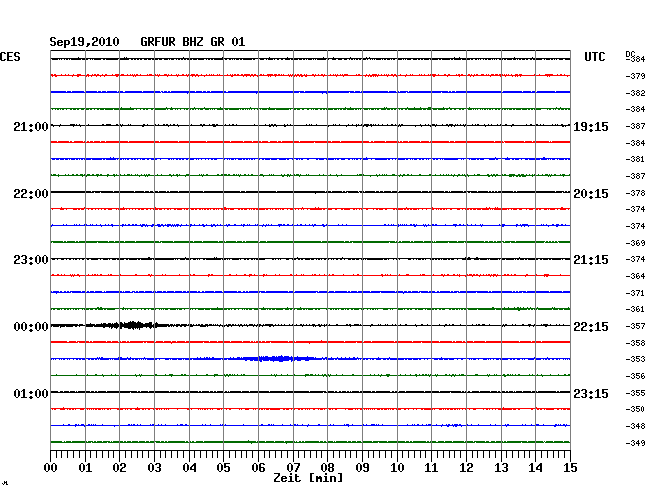Click the DC offset value -364
This screenshot has height=494, width=650.
635,276
